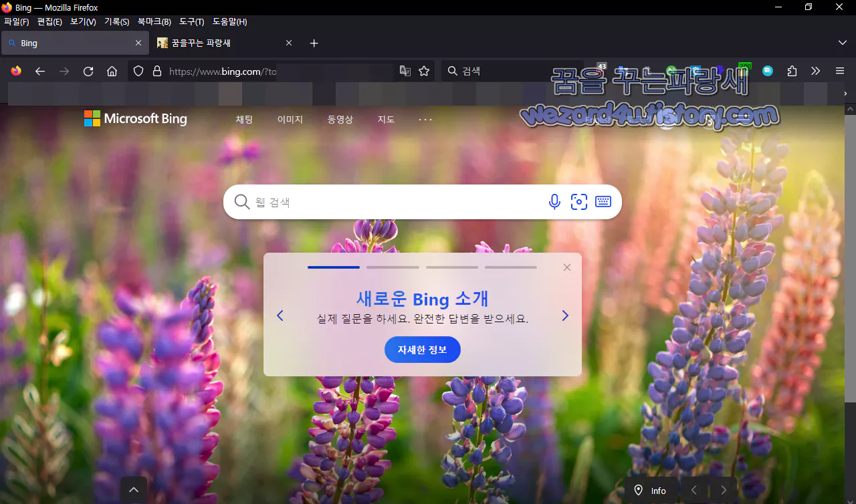Go to next slide in Bing intro card
Viewport: 856px width, 504px height.
565,316
